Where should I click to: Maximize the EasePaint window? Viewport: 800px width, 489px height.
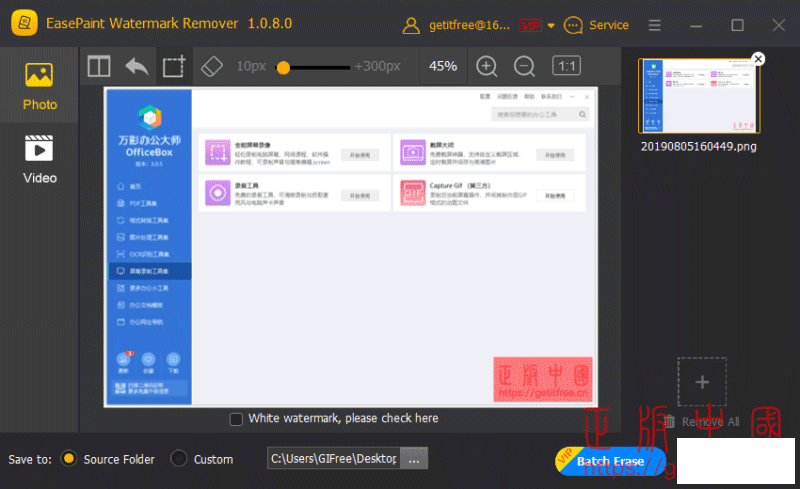coord(737,25)
